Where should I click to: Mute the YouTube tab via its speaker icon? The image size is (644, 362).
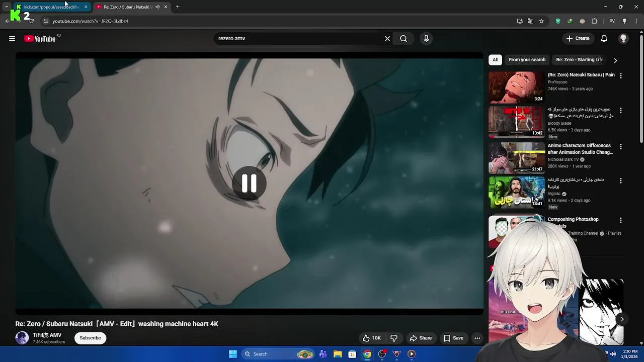click(x=157, y=7)
